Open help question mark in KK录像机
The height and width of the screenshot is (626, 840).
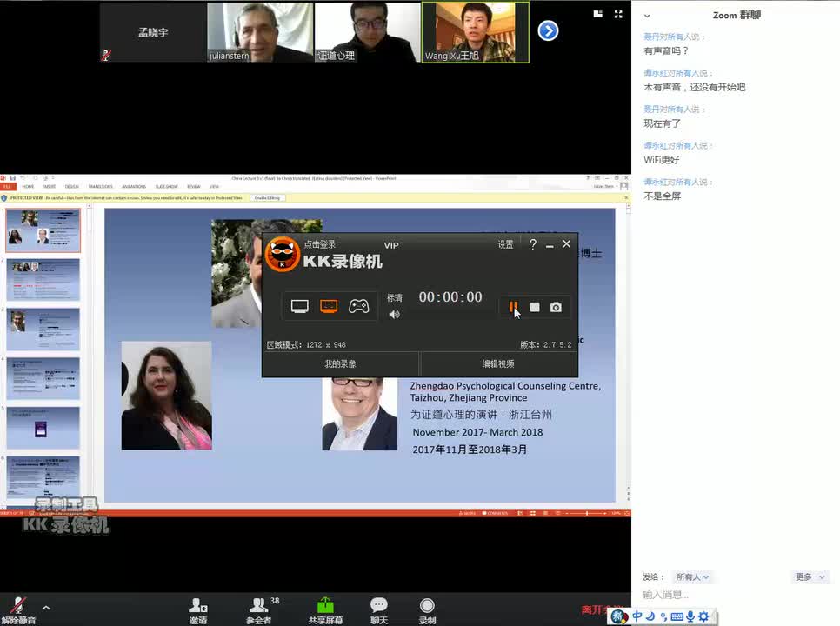tap(532, 244)
